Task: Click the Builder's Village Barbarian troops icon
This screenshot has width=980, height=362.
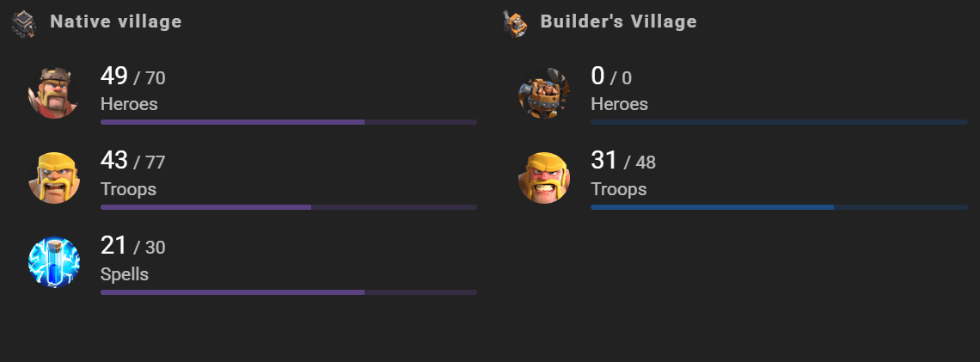Action: tap(544, 178)
